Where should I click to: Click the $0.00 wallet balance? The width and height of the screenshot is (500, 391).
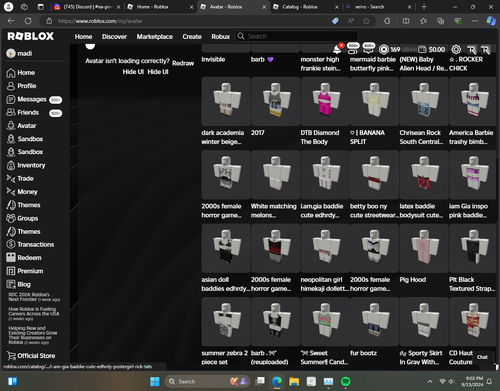432,49
